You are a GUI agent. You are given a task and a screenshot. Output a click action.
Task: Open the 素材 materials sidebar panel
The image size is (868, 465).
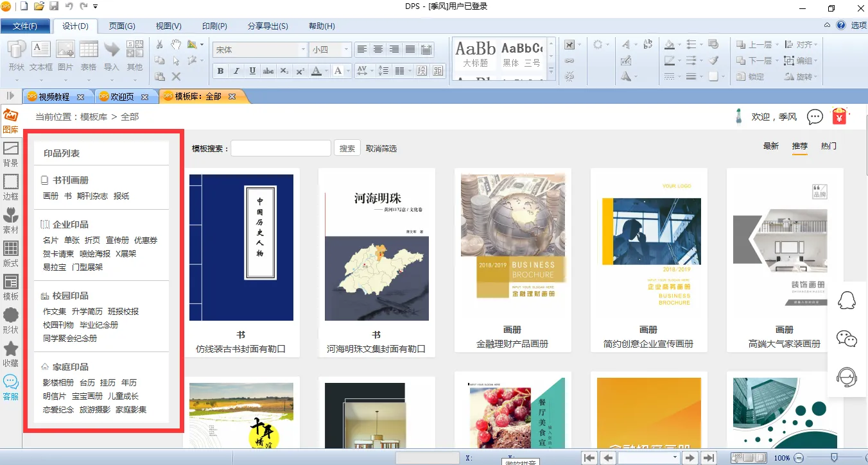[11, 221]
